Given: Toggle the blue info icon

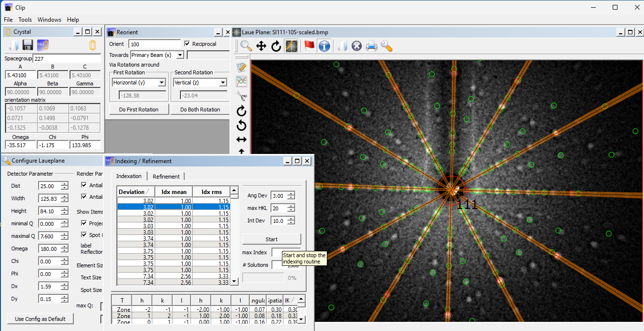Looking at the screenshot, I should click(x=324, y=46).
